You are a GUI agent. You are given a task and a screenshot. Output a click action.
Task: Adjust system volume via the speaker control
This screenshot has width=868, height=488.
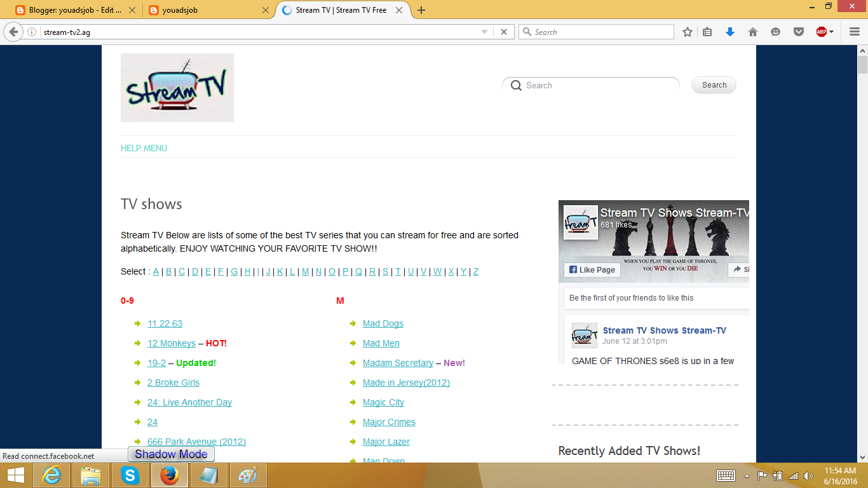point(808,475)
